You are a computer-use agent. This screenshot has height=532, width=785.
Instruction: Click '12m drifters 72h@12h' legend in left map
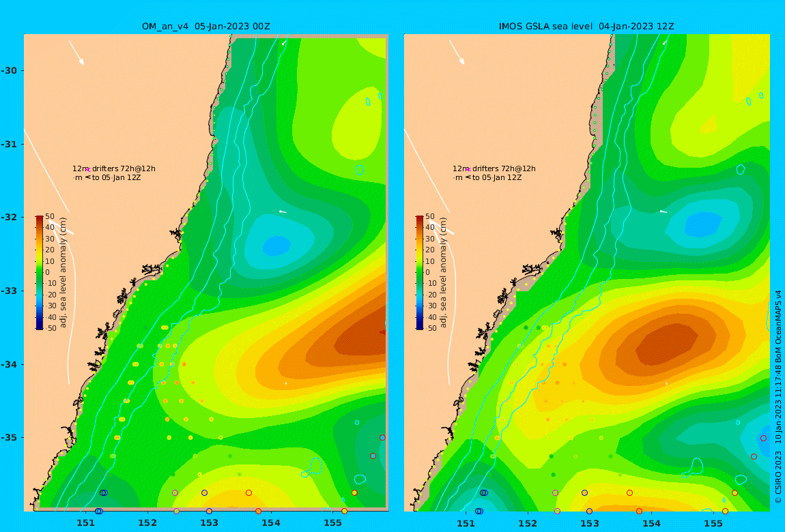(114, 169)
